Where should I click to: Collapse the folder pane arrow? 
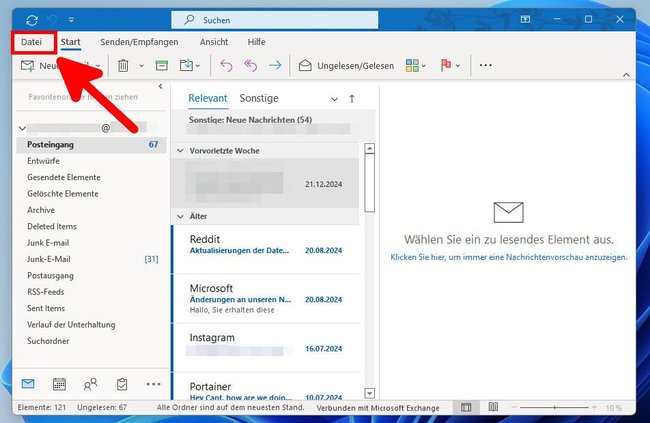point(160,86)
